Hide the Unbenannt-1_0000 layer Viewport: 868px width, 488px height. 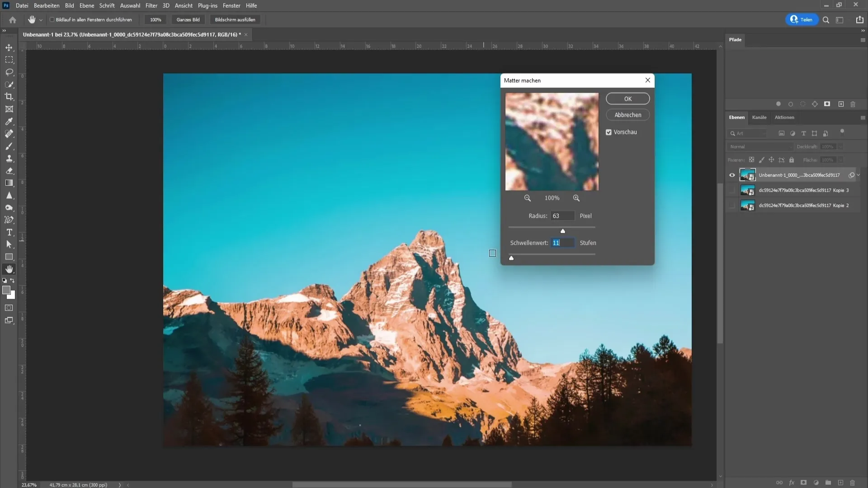pyautogui.click(x=732, y=175)
